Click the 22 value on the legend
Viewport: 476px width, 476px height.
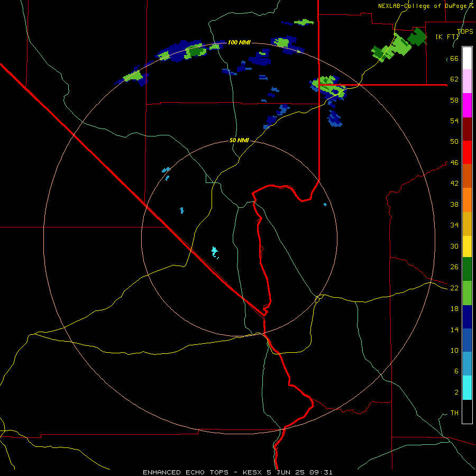454,288
